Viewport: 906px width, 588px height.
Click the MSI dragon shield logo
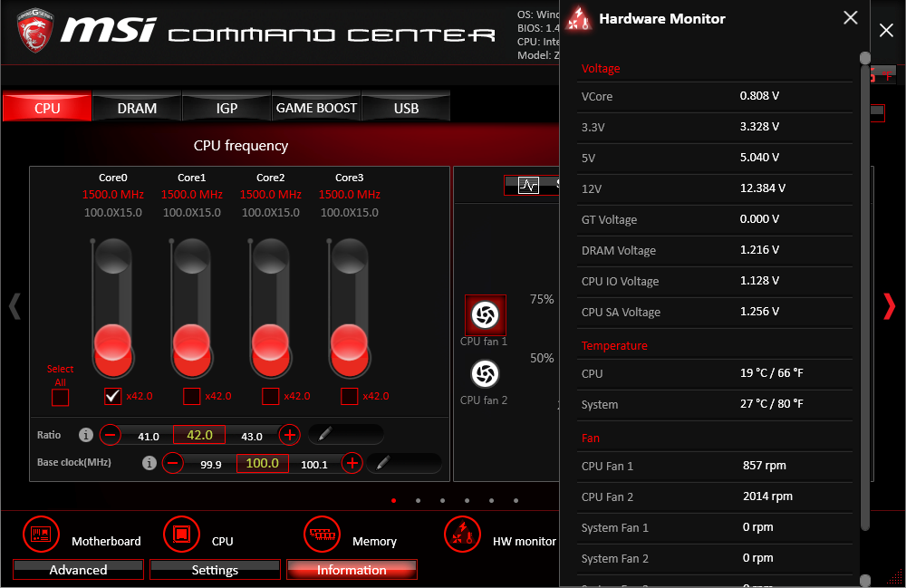35,30
